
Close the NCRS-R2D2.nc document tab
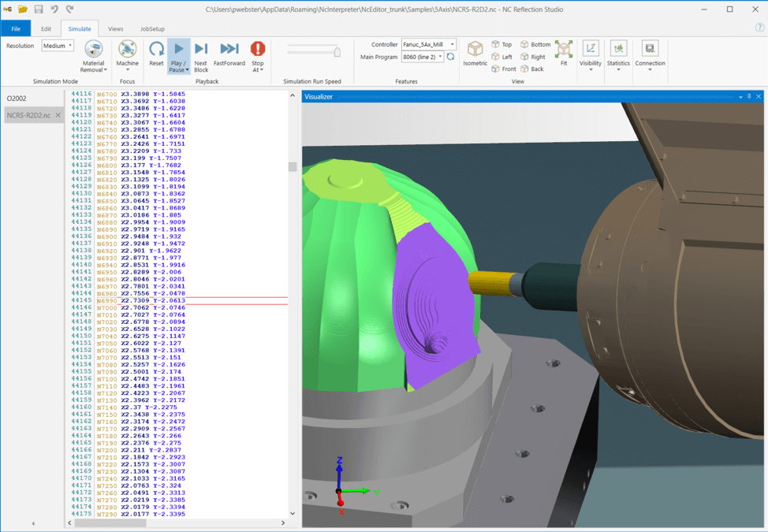tap(58, 116)
